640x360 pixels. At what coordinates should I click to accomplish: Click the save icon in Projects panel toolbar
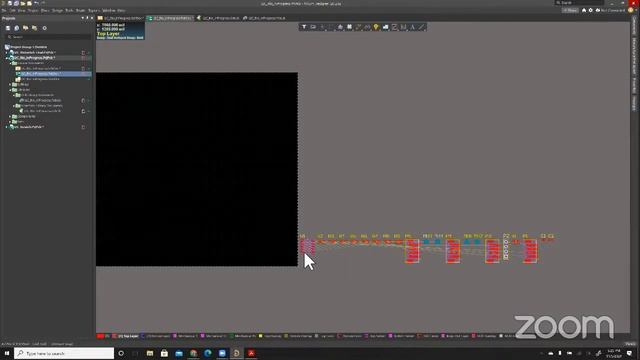click(8, 28)
